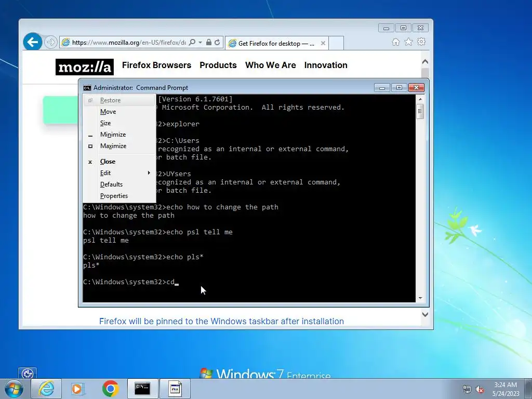Screen dimensions: 532x399
Task: Click the security lock icon in address bar
Action: tap(209, 43)
